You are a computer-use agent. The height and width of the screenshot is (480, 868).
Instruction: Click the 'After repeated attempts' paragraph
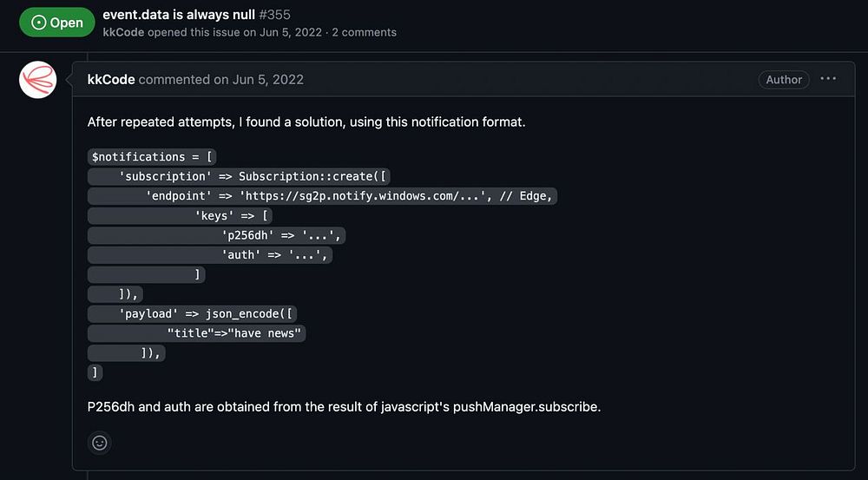pyautogui.click(x=306, y=122)
